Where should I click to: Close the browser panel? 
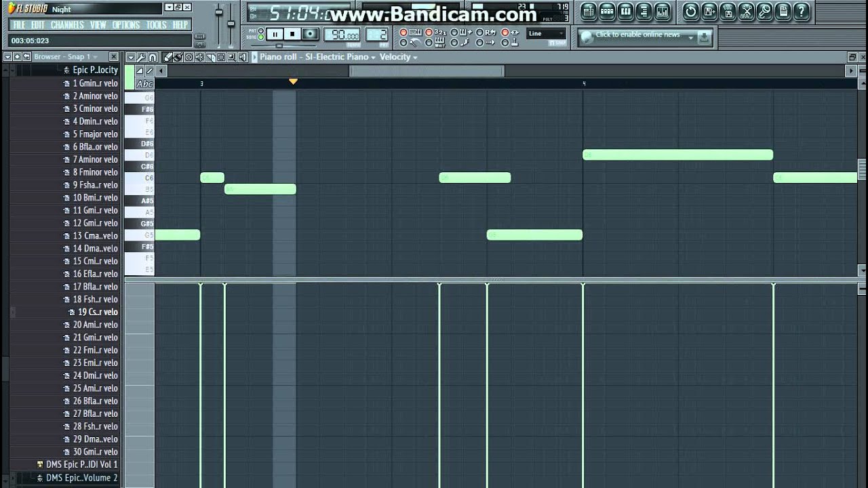(114, 57)
